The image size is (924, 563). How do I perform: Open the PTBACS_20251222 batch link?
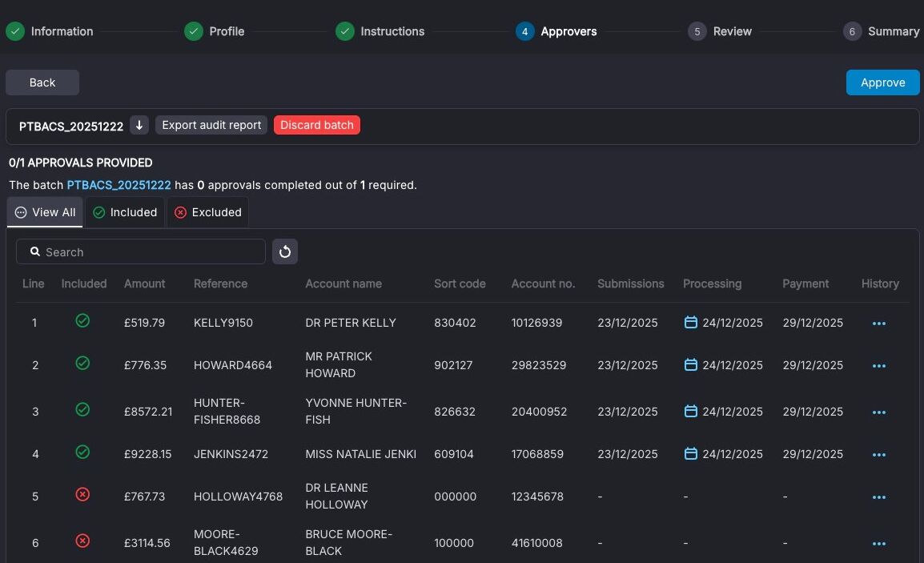(x=119, y=185)
